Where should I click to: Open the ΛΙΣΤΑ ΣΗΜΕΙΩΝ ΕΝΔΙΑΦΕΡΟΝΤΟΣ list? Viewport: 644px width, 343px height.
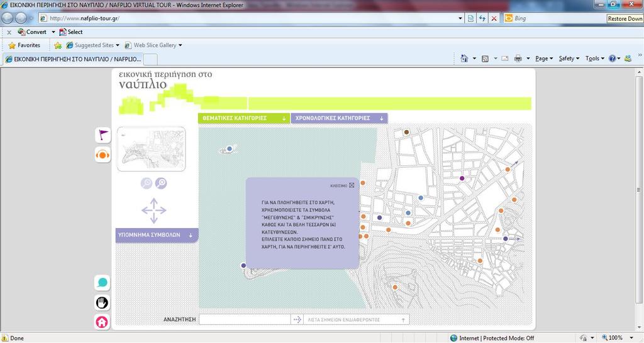[x=356, y=319]
